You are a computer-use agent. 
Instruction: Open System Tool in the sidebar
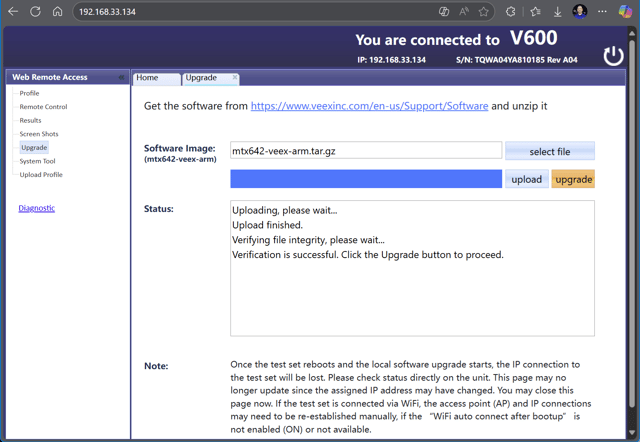(x=37, y=161)
